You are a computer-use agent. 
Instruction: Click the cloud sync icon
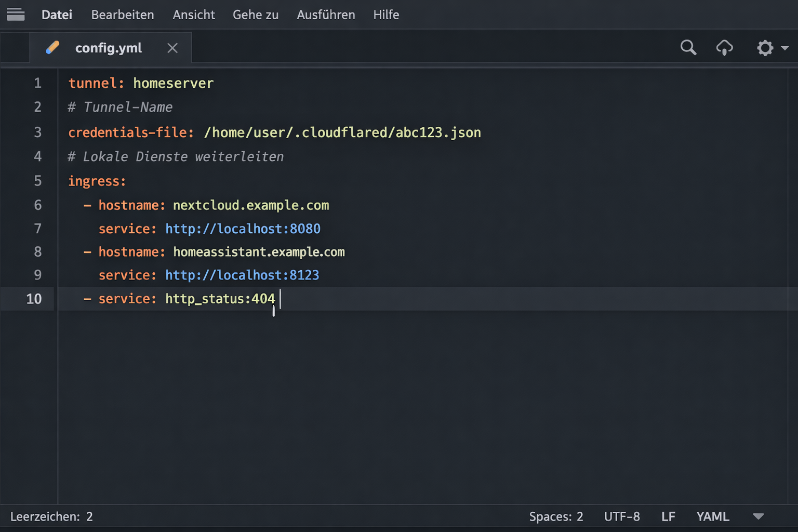pyautogui.click(x=725, y=47)
